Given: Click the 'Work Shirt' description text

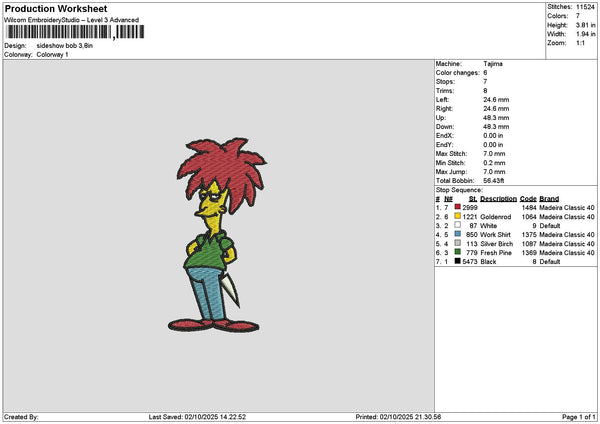Looking at the screenshot, I should [495, 235].
